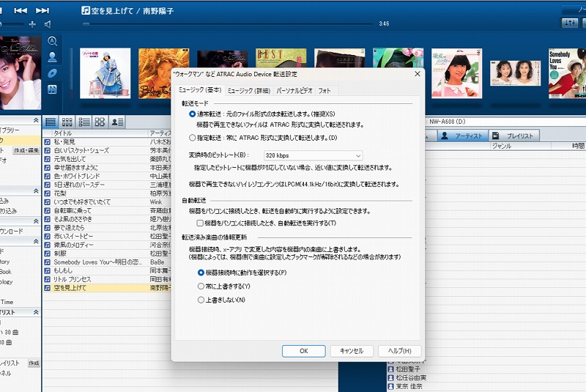The height and width of the screenshot is (392, 586).
Task: Click the キャンセル button
Action: [352, 351]
